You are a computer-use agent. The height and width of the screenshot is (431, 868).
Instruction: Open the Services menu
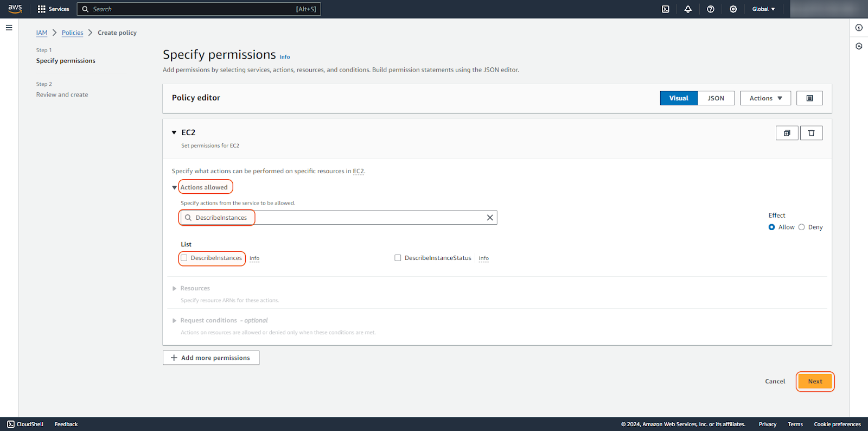53,9
